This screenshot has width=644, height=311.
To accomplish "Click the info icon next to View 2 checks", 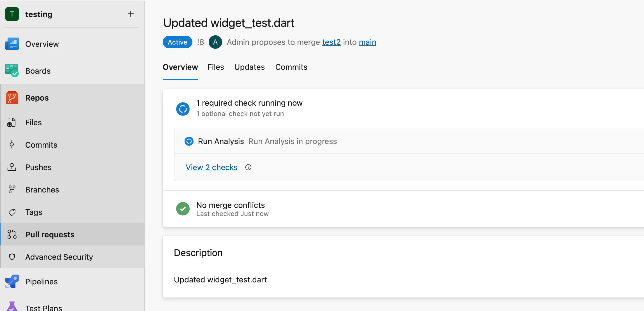I will [249, 167].
